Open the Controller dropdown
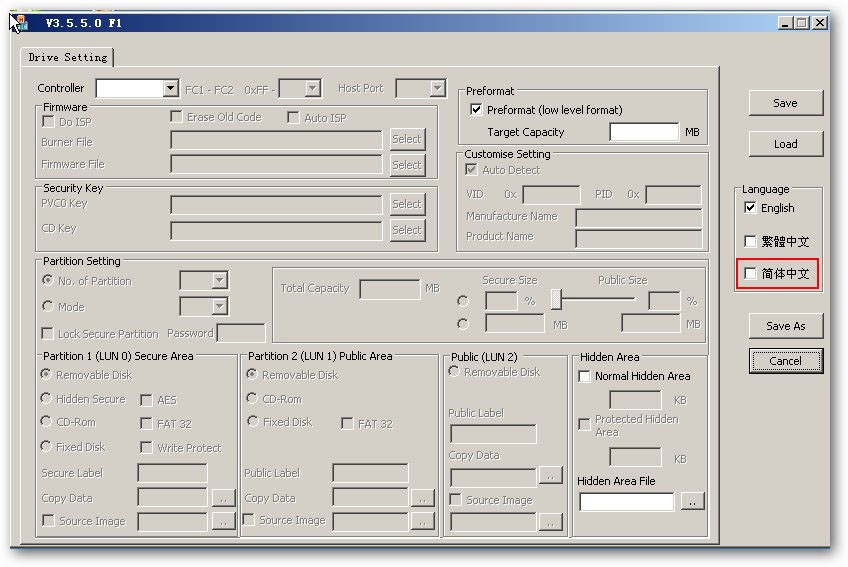 pyautogui.click(x=170, y=88)
